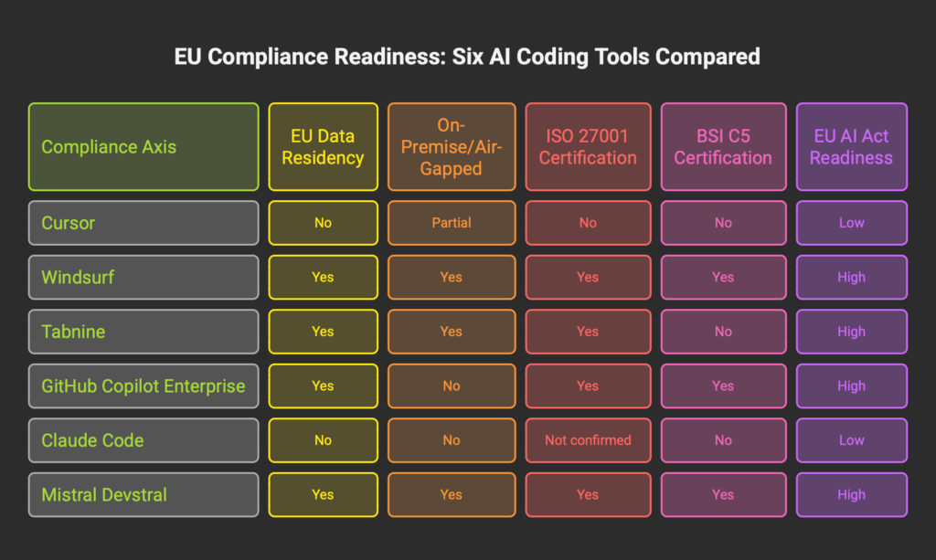936x560 pixels.
Task: Click the EU Compliance Readiness title text
Action: pyautogui.click(x=467, y=57)
